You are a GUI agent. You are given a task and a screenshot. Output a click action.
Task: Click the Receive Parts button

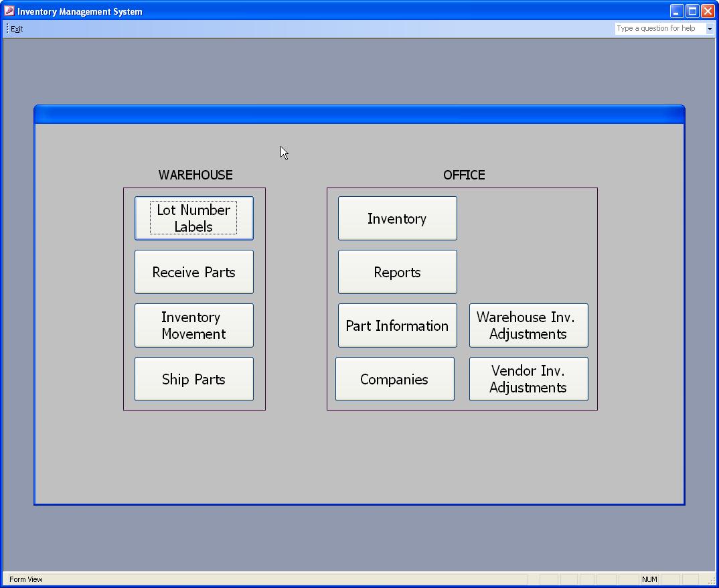click(193, 272)
